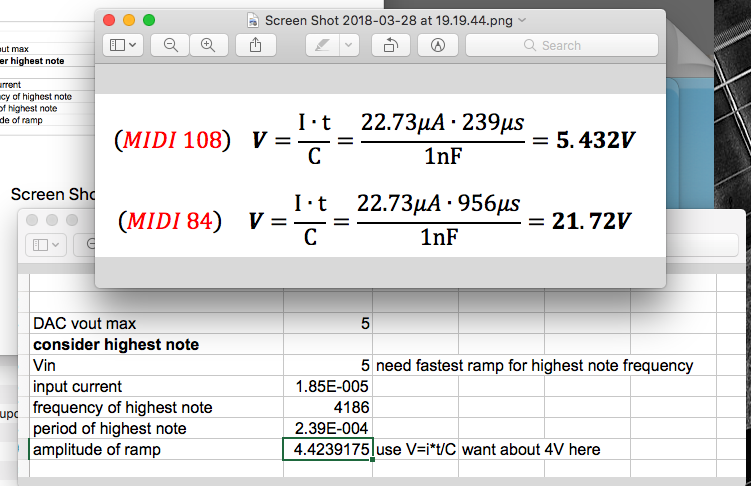Click the zoom in magnifier button
The height and width of the screenshot is (486, 751).
click(x=207, y=45)
